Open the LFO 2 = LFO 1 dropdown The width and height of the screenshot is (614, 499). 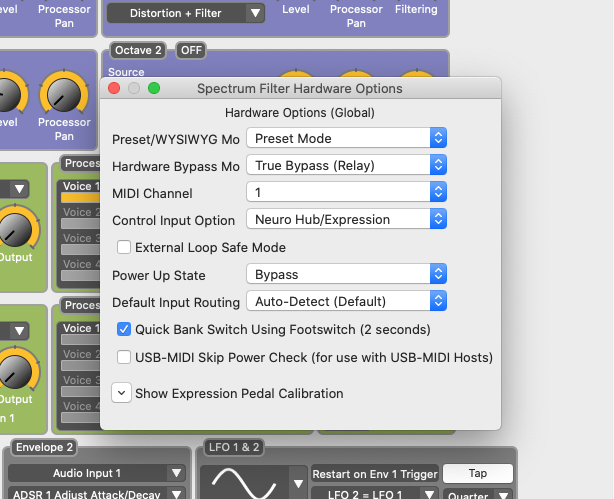375,494
